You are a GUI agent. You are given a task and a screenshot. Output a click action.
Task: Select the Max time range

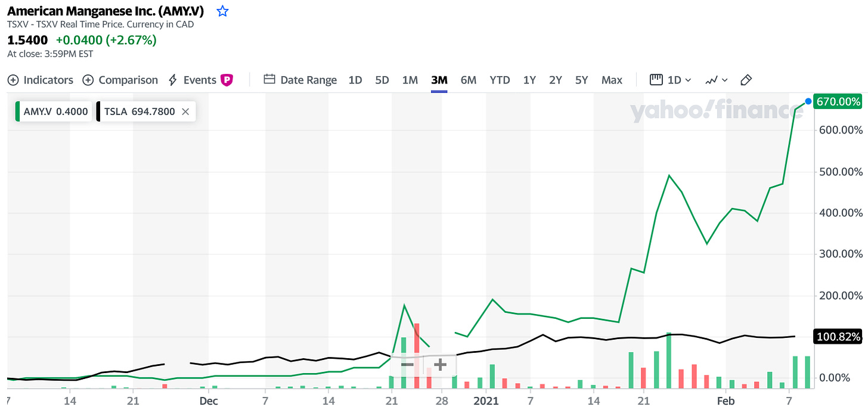[612, 80]
